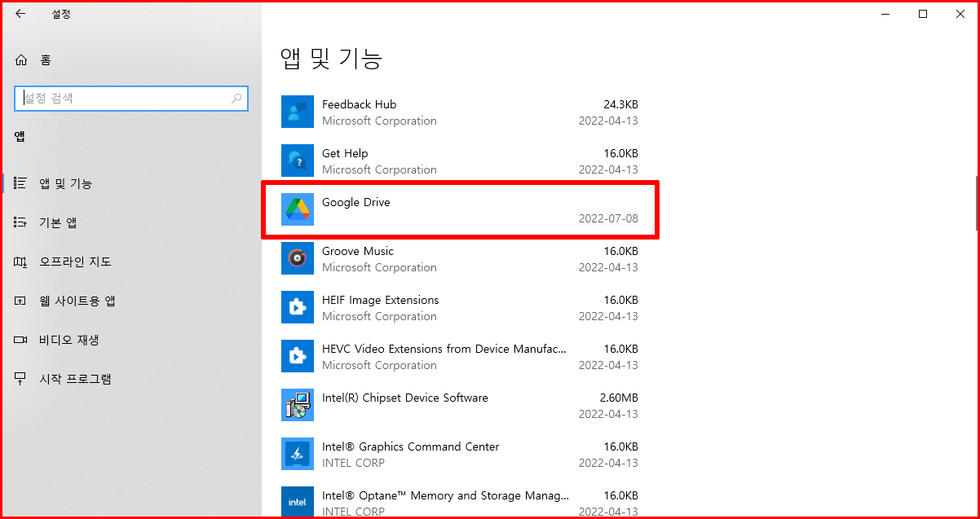980x519 pixels.
Task: Click the home icon in sidebar
Action: click(21, 59)
